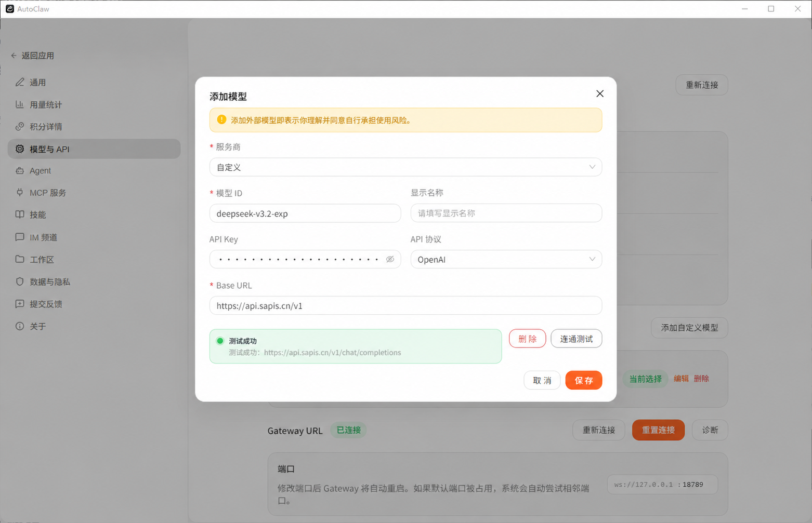Viewport: 812px width, 523px height.
Task: Open the API 协议 dropdown showing OpenAI
Action: click(506, 259)
